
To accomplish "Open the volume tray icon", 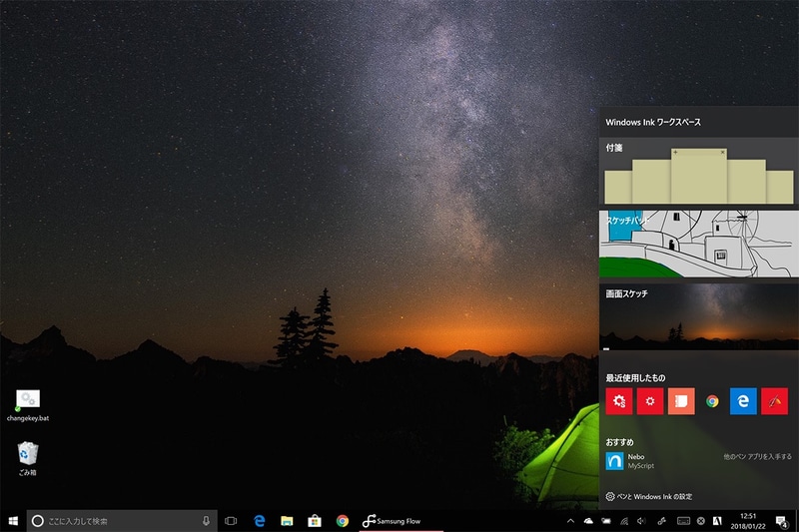I will coord(641,521).
